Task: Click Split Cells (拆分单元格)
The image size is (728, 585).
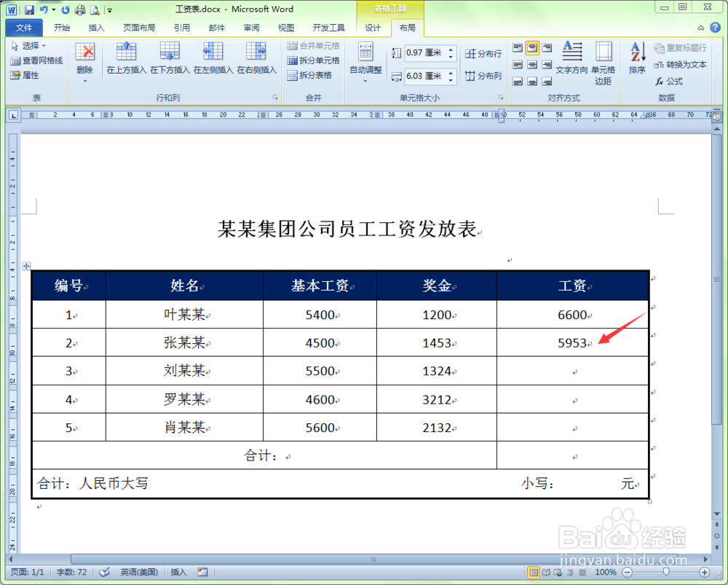Action: pos(313,60)
